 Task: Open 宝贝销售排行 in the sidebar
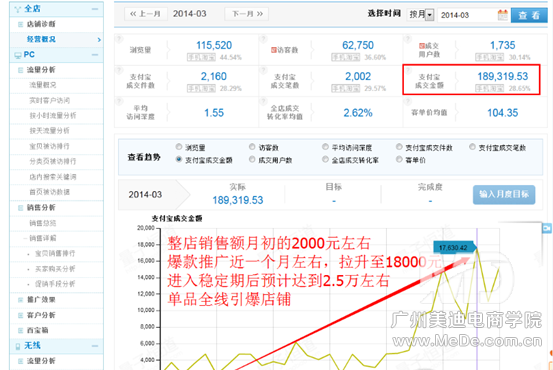coord(55,254)
